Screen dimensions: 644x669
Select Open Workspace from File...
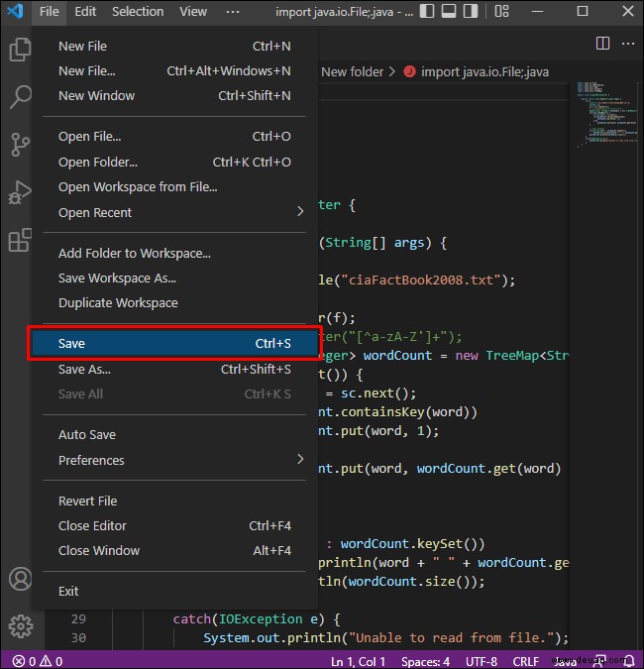(174, 187)
